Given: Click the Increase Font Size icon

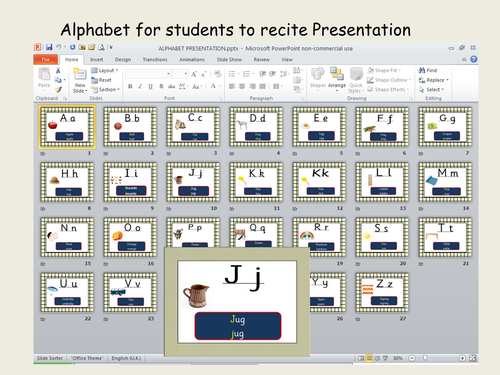Looking at the screenshot, I should (x=194, y=74).
